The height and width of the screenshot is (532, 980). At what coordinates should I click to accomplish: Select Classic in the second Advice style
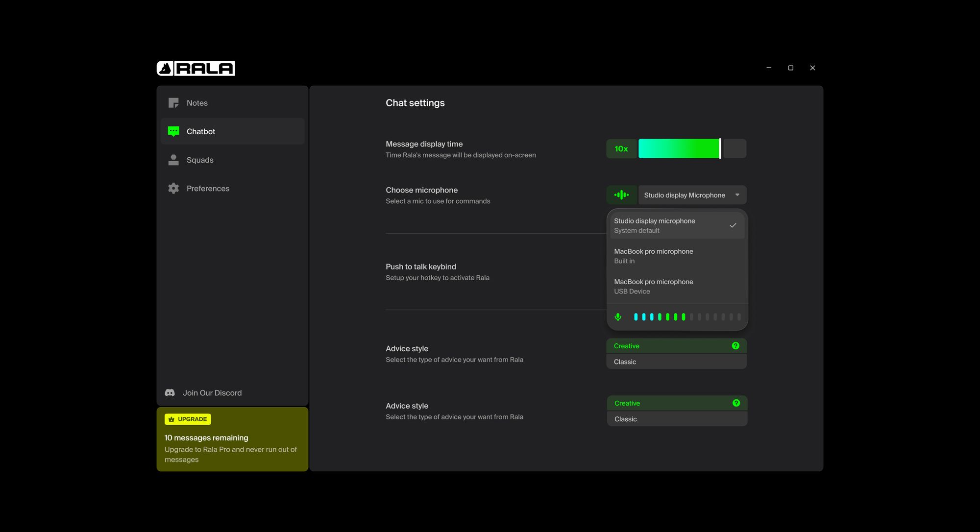[x=676, y=419]
